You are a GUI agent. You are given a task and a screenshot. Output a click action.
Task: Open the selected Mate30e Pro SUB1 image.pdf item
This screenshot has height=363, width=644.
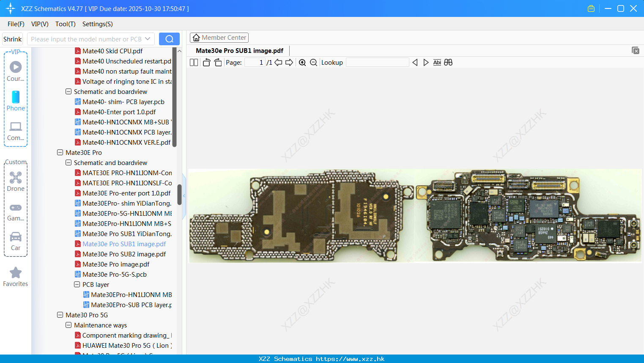point(124,244)
